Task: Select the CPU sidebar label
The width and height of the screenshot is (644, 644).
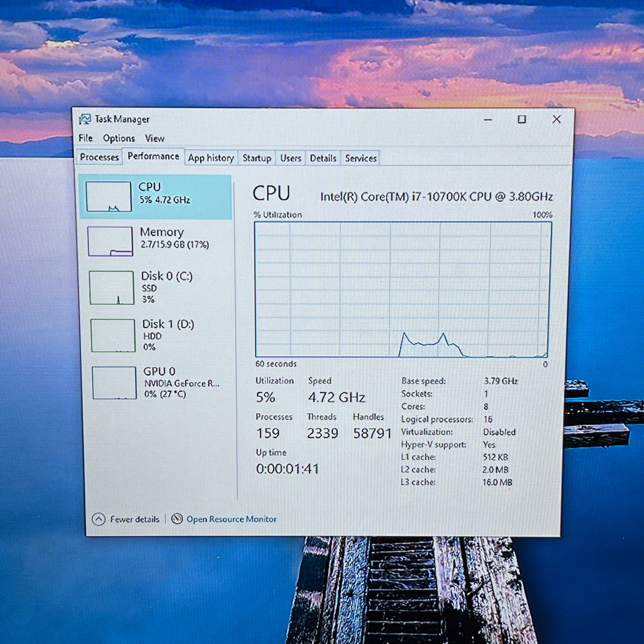Action: pos(149,187)
